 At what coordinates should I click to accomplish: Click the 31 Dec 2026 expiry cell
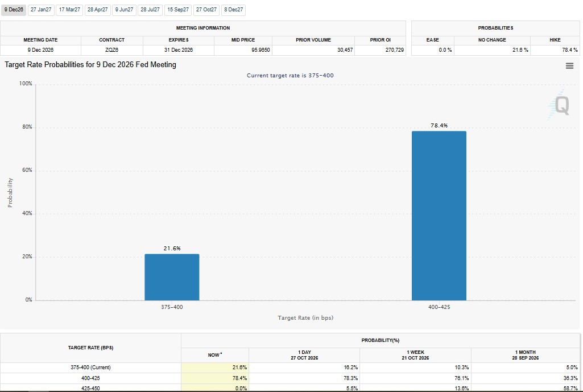point(179,50)
